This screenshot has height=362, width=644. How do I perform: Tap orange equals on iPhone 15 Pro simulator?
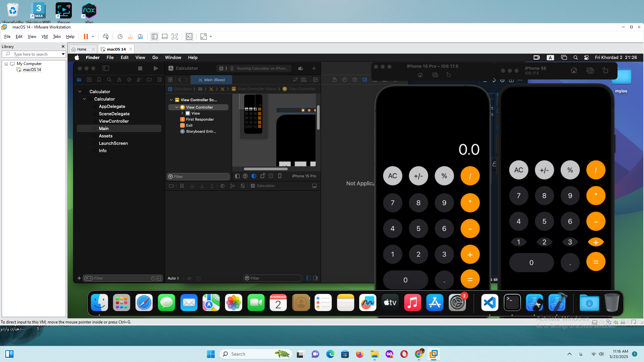coord(470,279)
